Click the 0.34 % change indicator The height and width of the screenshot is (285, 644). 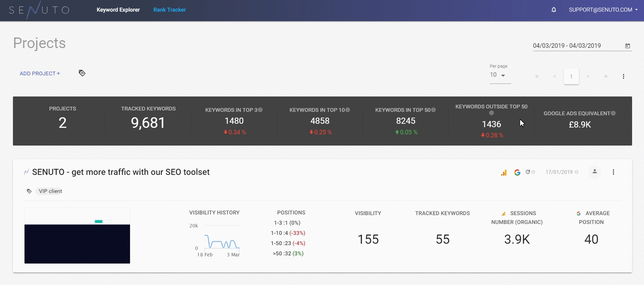[235, 132]
